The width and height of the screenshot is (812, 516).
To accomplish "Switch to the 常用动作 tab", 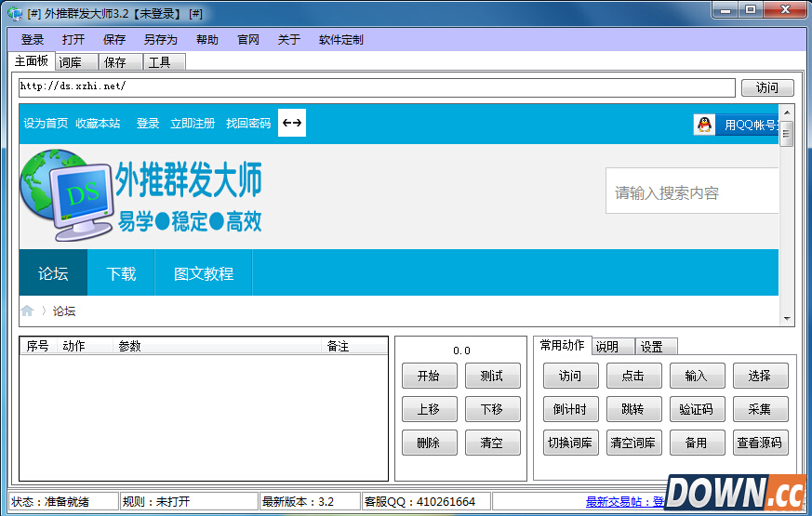I will 563,345.
